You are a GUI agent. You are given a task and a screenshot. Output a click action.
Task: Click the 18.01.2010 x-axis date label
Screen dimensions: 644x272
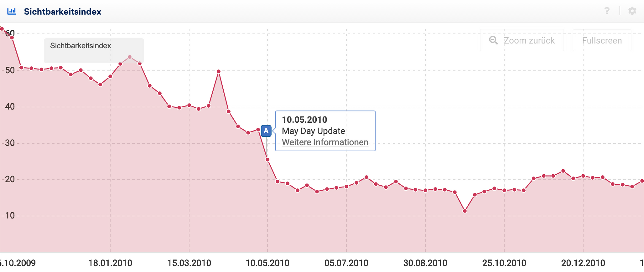(x=110, y=263)
